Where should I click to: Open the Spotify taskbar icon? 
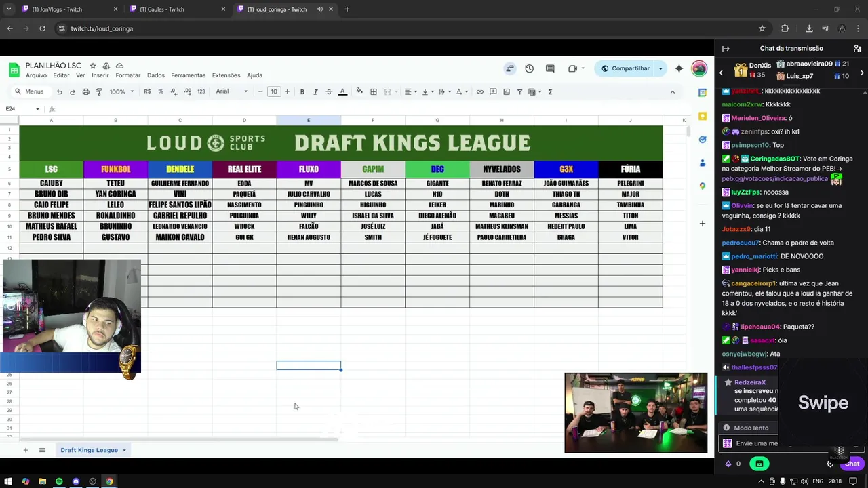click(59, 481)
